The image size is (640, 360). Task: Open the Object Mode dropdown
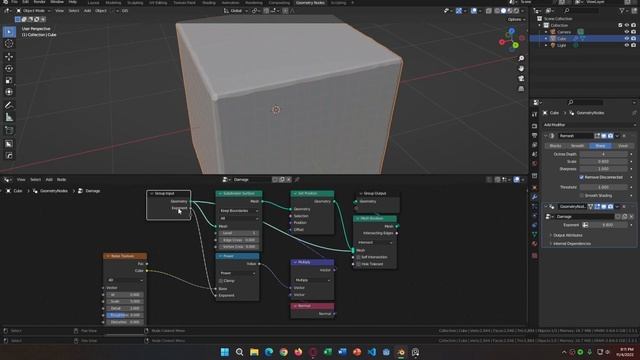[x=33, y=11]
